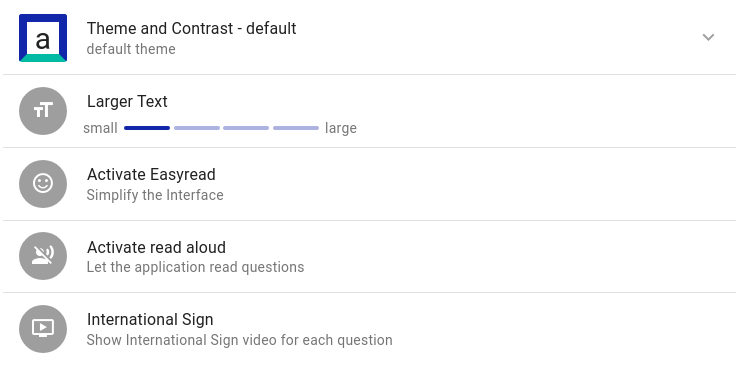The height and width of the screenshot is (375, 747).
Task: Toggle International Sign option
Action: (369, 329)
